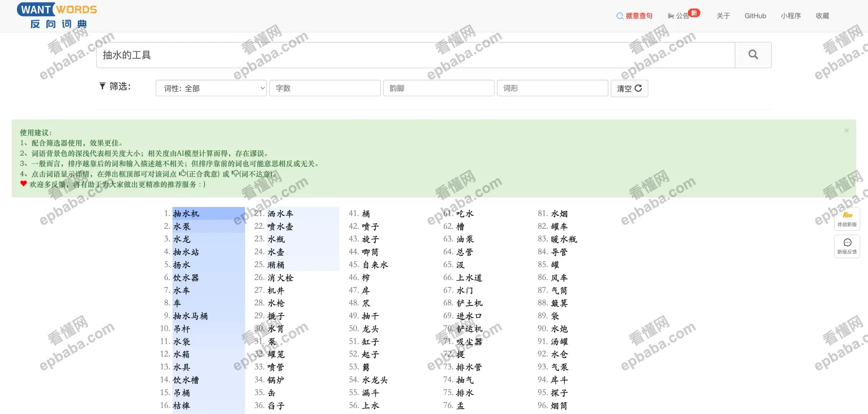Select result word 扬水
Viewport: 868px width, 414px height.
[x=182, y=265]
